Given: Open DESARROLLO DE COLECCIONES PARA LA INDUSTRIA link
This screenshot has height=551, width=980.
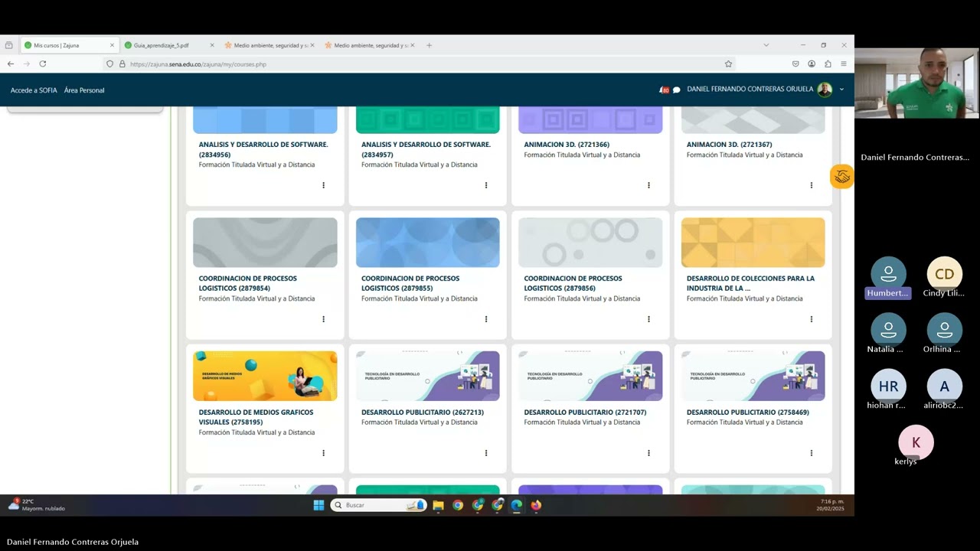Looking at the screenshot, I should point(750,283).
